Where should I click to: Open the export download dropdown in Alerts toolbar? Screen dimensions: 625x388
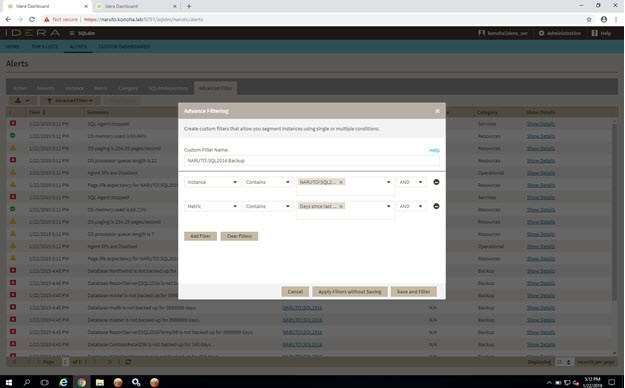click(22, 100)
